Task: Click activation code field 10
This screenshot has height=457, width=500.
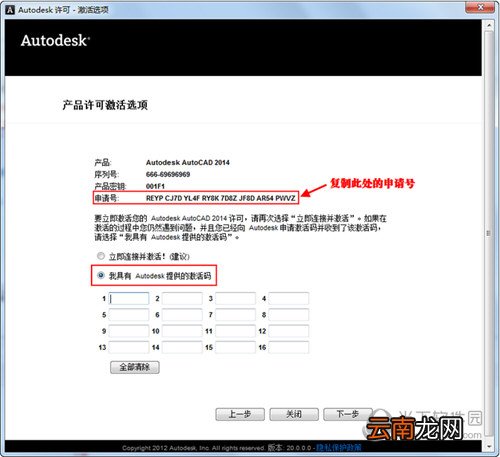Action: [x=182, y=331]
